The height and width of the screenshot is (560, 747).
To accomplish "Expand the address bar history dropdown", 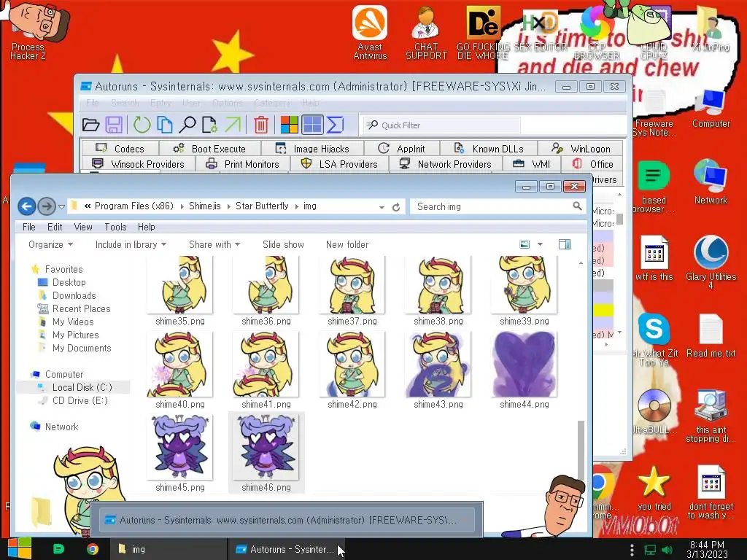I will tap(382, 207).
